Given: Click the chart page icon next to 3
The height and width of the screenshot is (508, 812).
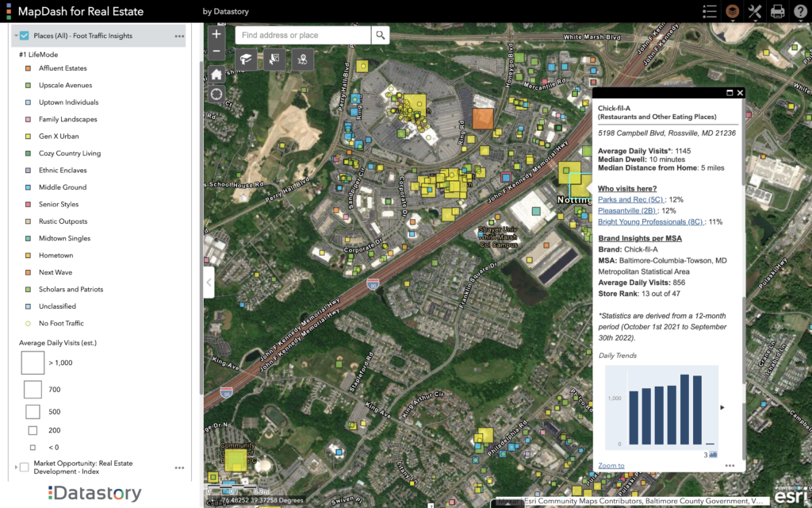Looking at the screenshot, I should coord(713,455).
